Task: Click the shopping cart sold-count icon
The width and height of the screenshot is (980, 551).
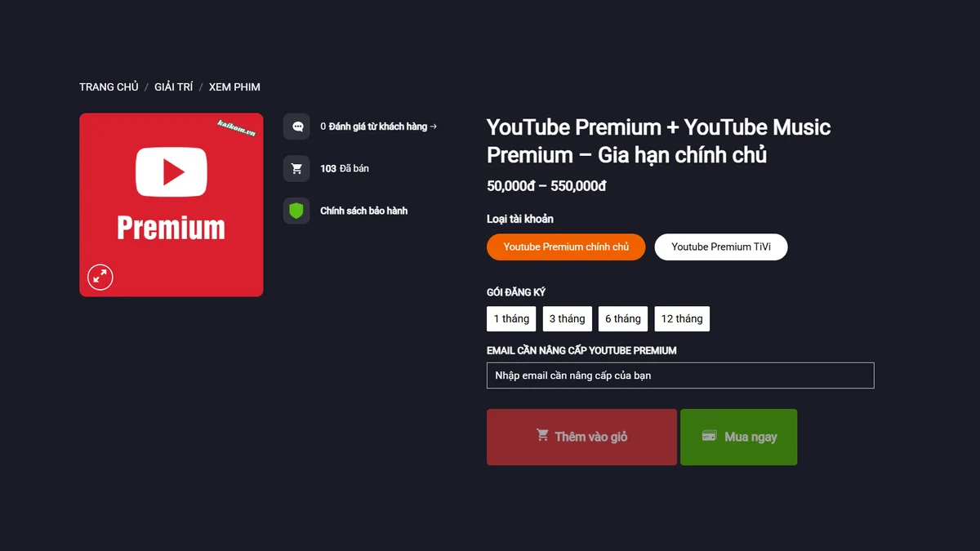Action: pos(296,169)
